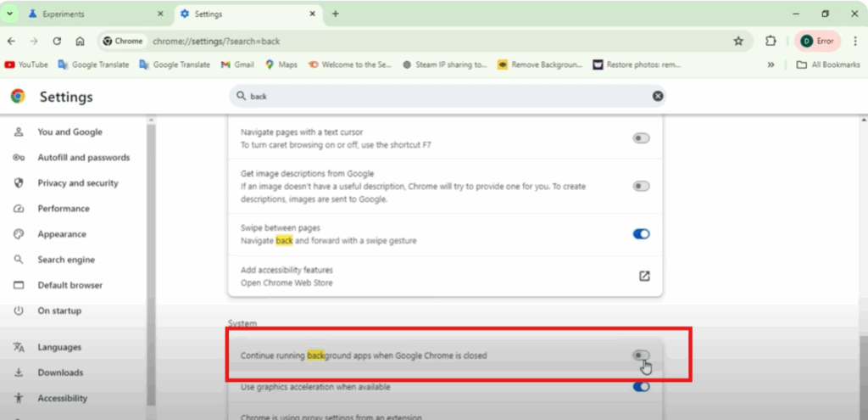Click the browser forward arrow
Image resolution: width=868 pixels, height=420 pixels.
[34, 41]
